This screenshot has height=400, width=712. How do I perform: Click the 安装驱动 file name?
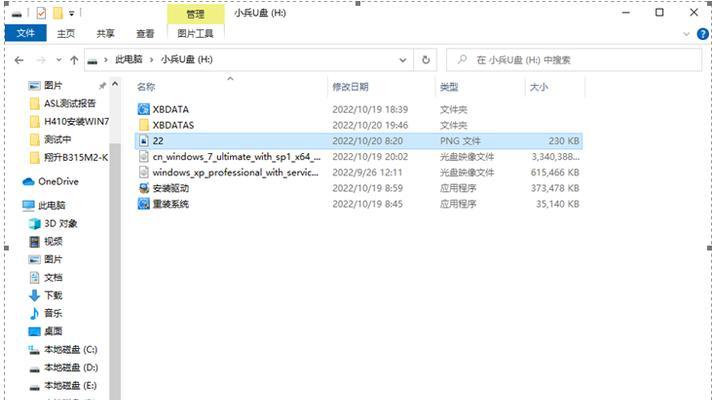coord(171,188)
